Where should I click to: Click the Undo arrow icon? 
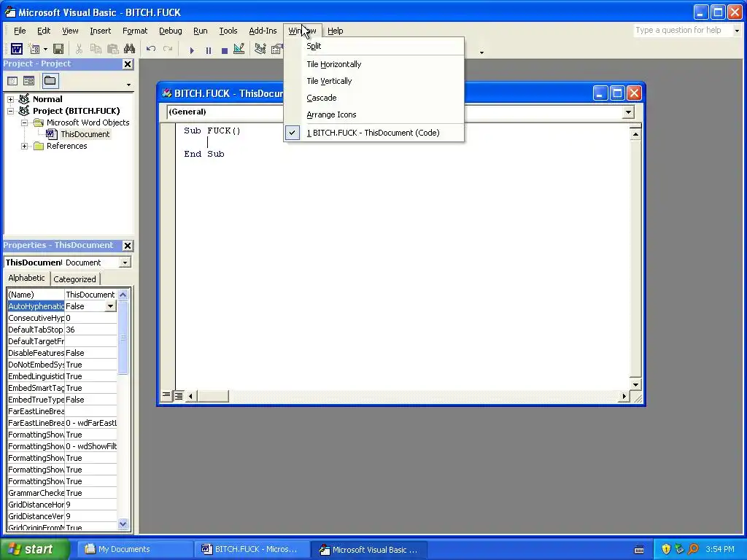point(151,49)
